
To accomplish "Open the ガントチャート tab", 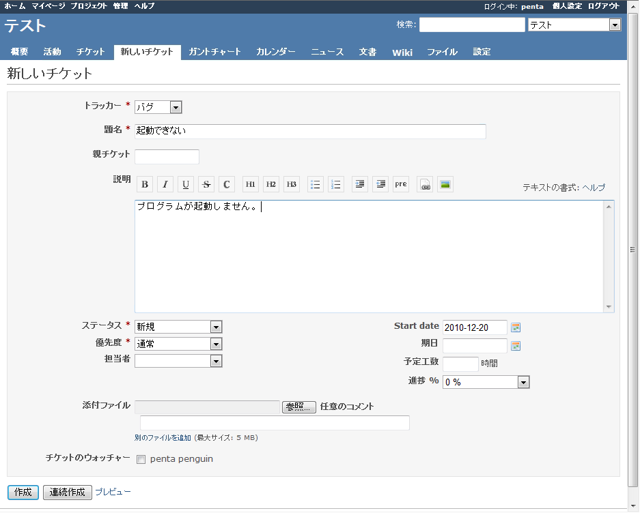I will pyautogui.click(x=215, y=52).
